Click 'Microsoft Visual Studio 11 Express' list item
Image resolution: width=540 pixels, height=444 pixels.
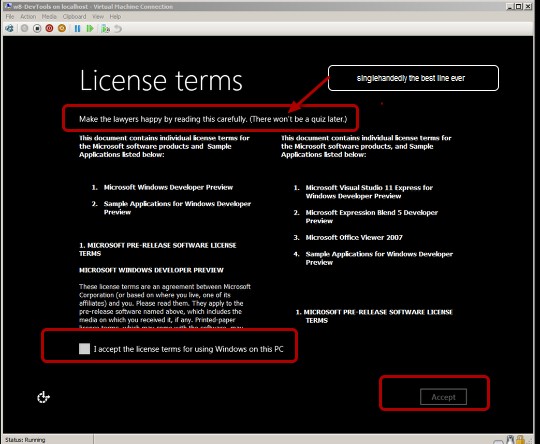pyautogui.click(x=369, y=192)
